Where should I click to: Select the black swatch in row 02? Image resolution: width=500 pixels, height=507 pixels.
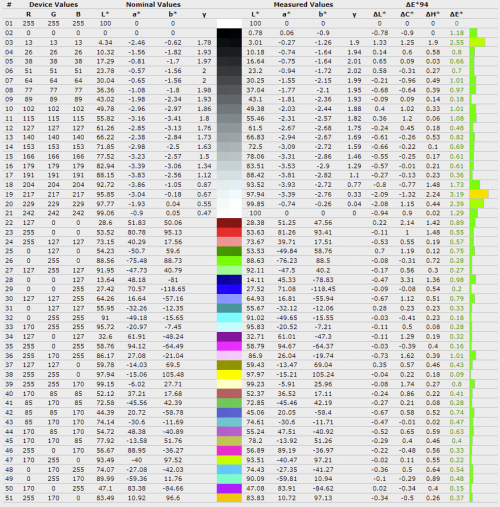pyautogui.click(x=229, y=33)
